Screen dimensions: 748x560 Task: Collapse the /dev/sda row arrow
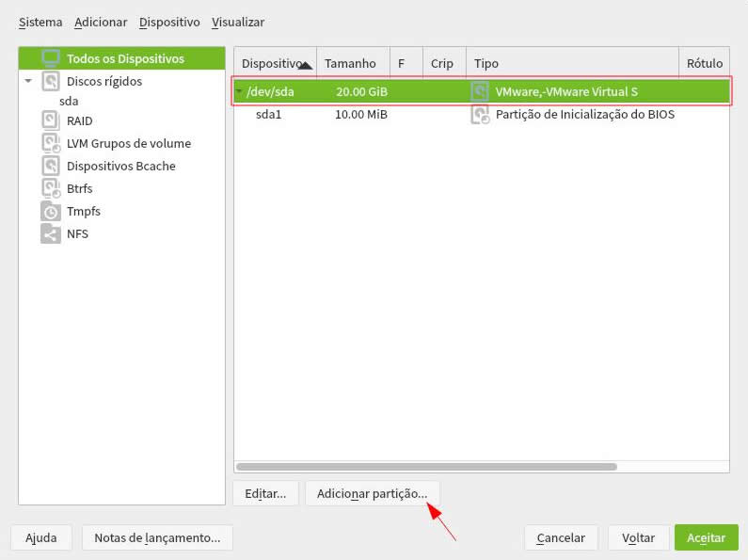pos(240,92)
